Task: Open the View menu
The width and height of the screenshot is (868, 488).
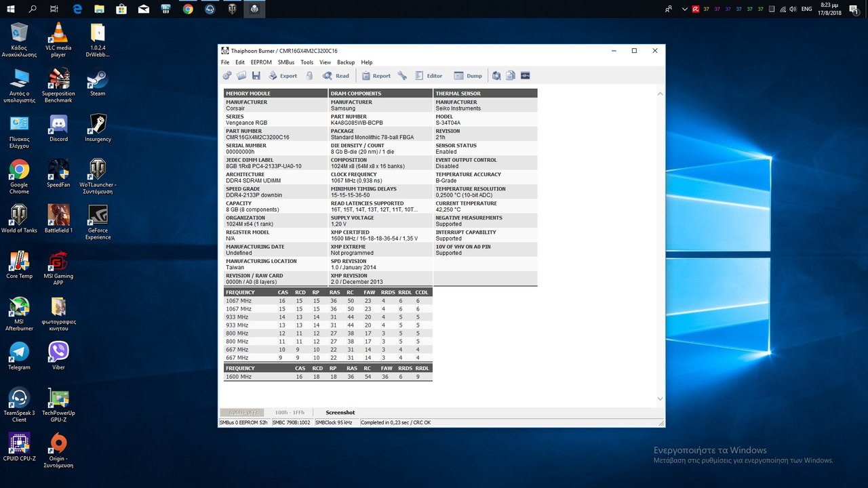Action: click(x=325, y=62)
